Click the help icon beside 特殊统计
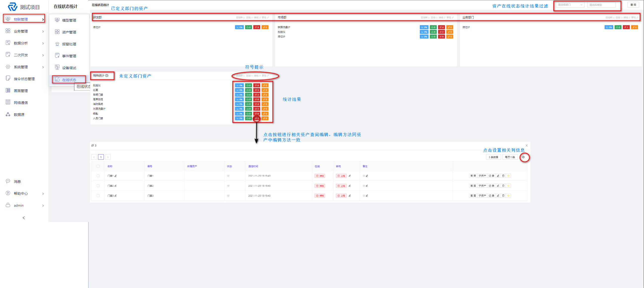 (107, 76)
